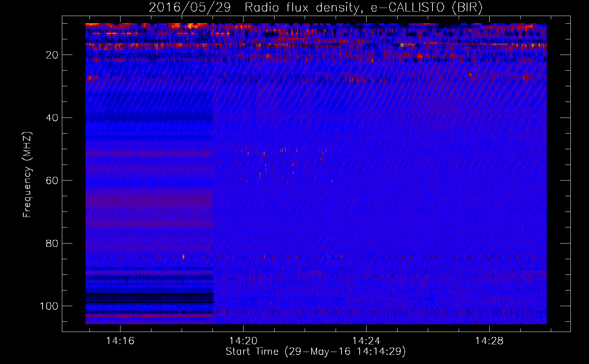Screen dimensions: 589x364
Task: Click the '100' frequency tick label
Action: click(x=49, y=306)
